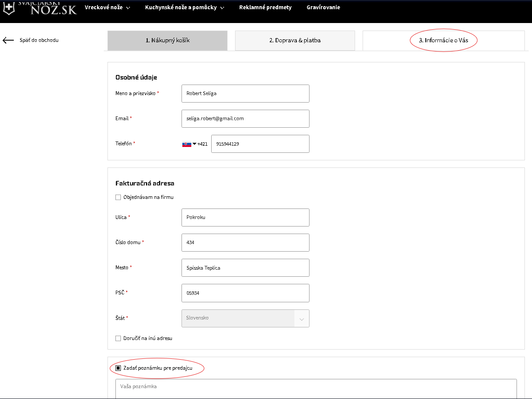This screenshot has width=532, height=399.
Task: Go to step 2. Doprava & platba tab
Action: [295, 41]
